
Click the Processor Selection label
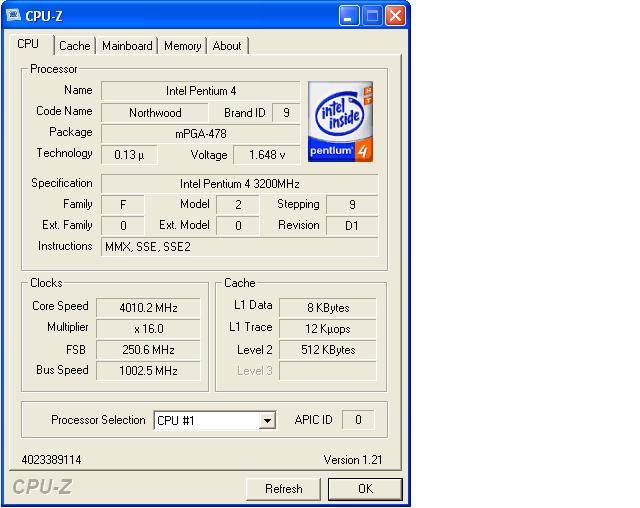click(98, 420)
